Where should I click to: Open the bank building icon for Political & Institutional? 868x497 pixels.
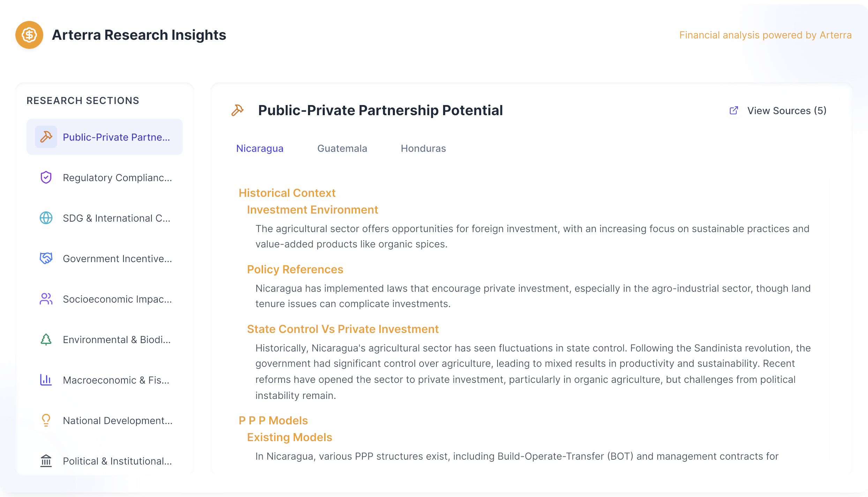pyautogui.click(x=46, y=461)
